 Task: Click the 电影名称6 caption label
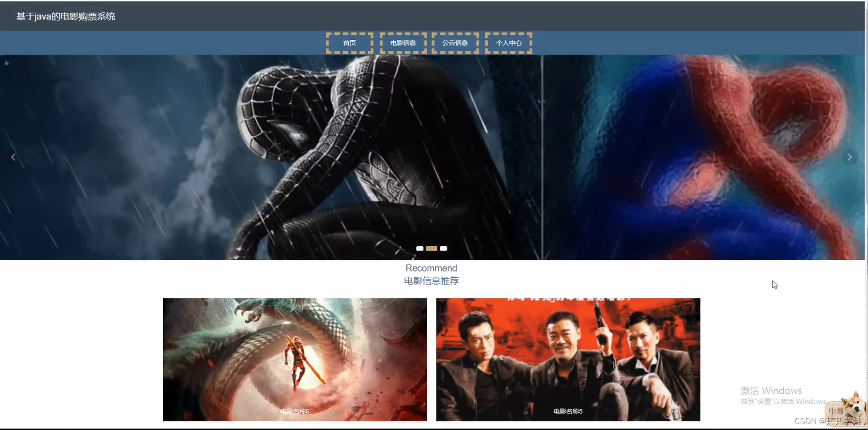coord(294,411)
